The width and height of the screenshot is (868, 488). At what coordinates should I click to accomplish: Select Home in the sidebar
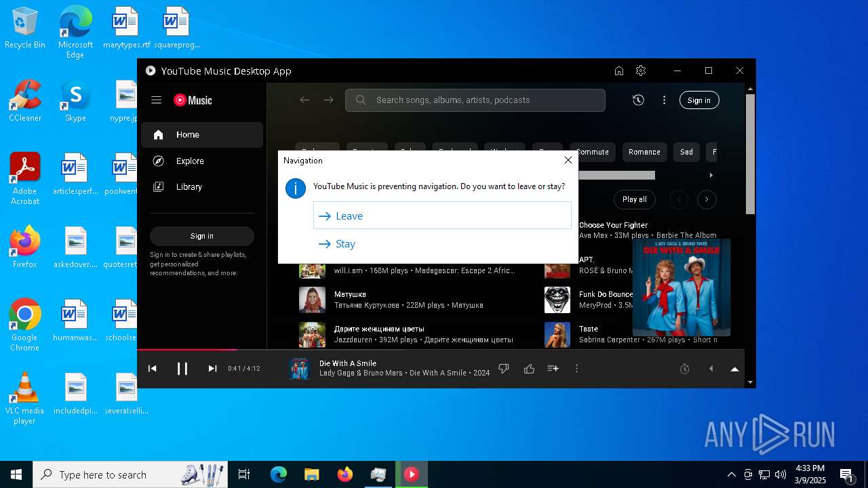point(202,135)
